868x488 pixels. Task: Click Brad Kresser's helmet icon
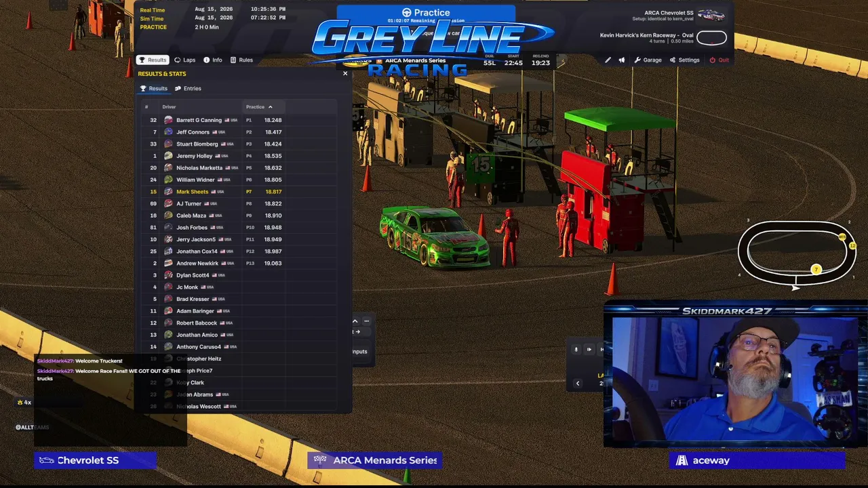[168, 299]
